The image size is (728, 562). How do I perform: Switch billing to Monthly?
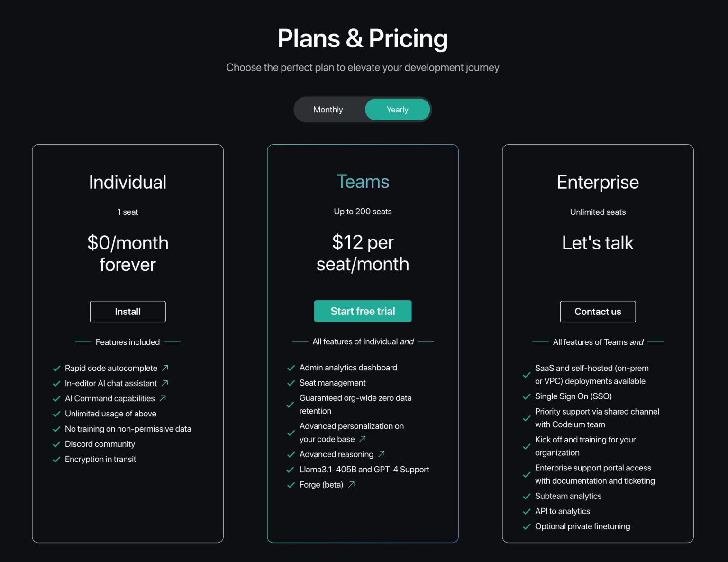pyautogui.click(x=328, y=110)
